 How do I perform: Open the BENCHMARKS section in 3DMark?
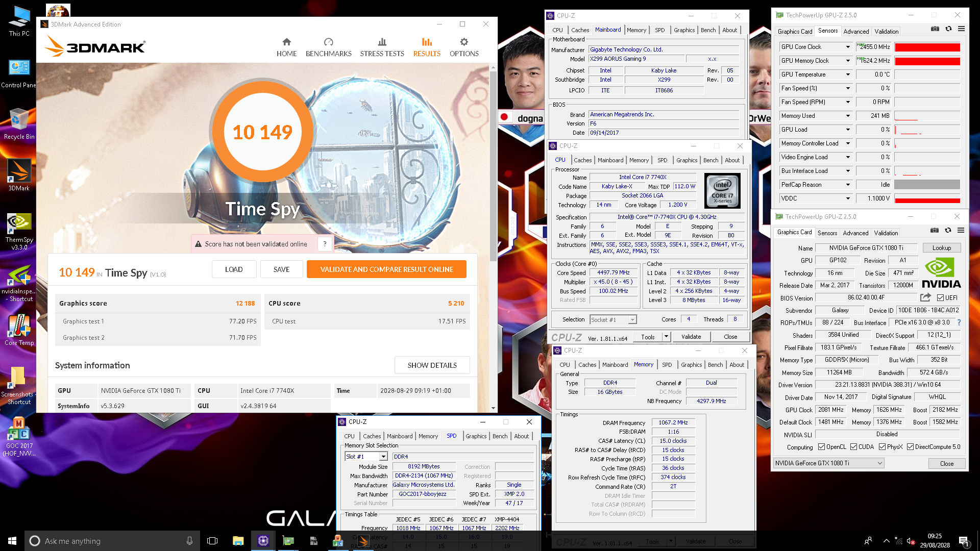(329, 47)
